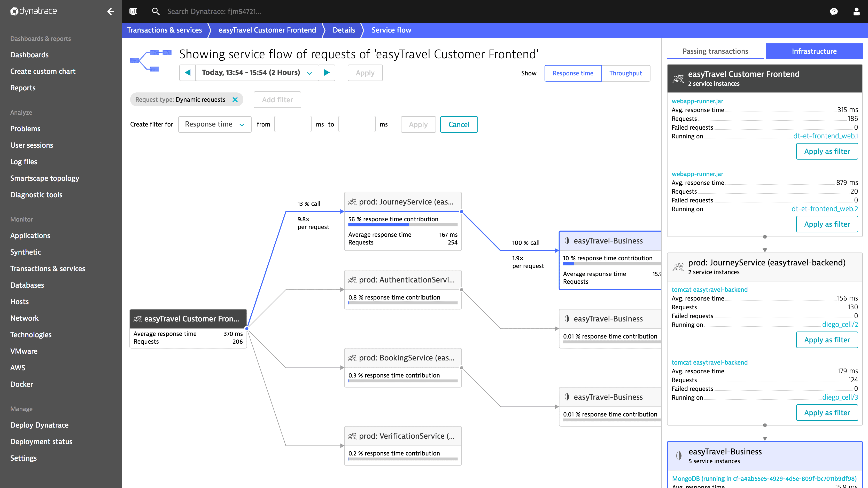Apply dt-et-frontend_web.2 instance as filter
The height and width of the screenshot is (488, 868).
tap(827, 224)
